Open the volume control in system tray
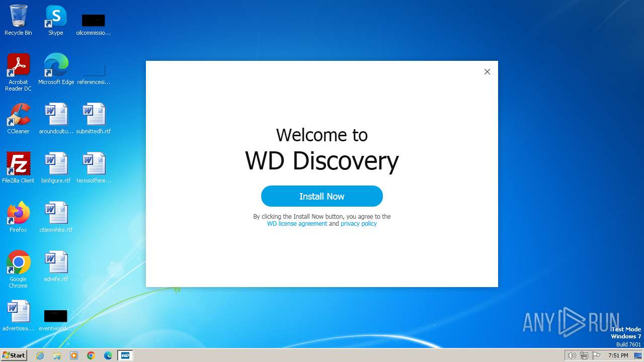This screenshot has height=362, width=644. click(572, 355)
